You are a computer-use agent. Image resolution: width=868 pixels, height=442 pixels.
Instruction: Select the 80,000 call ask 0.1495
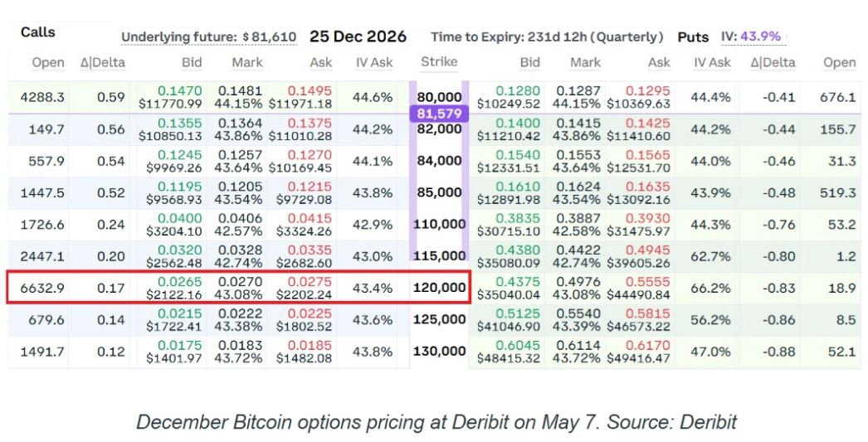click(x=310, y=90)
